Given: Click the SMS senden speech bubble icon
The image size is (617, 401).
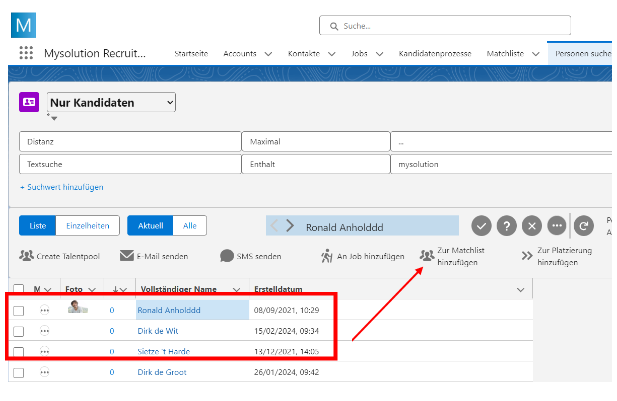Looking at the screenshot, I should [x=227, y=256].
